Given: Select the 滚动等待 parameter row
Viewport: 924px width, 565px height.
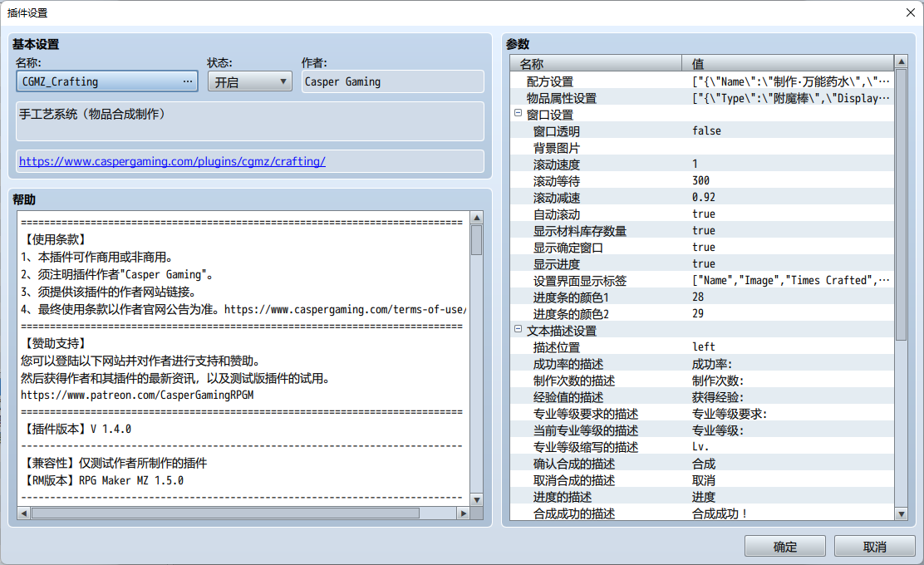Looking at the screenshot, I should (702, 181).
